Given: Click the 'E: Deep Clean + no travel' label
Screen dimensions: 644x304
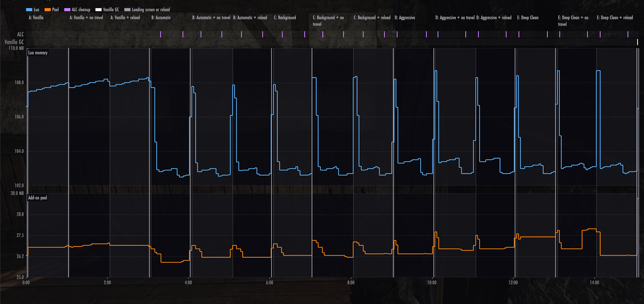Looking at the screenshot, I should (x=574, y=21).
